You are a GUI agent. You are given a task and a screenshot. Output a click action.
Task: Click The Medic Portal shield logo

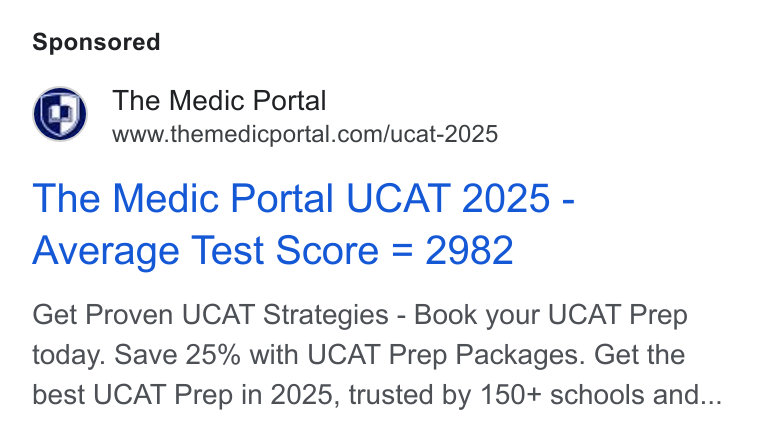click(60, 115)
